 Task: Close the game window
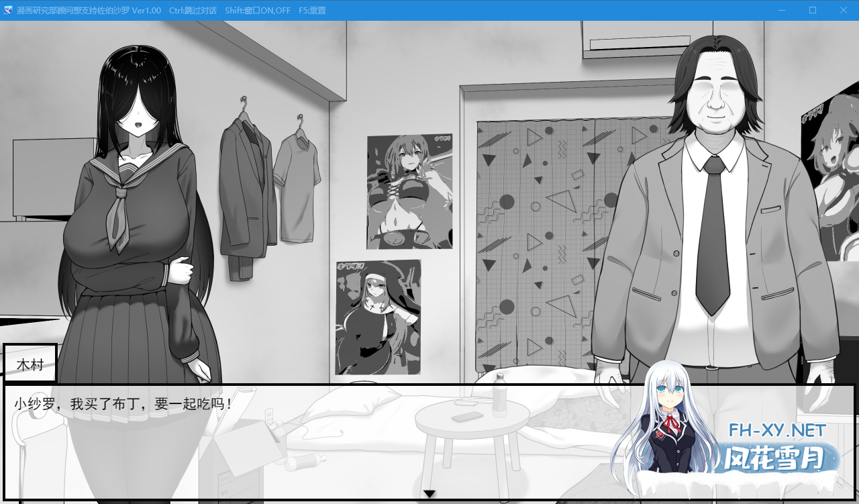coord(844,10)
